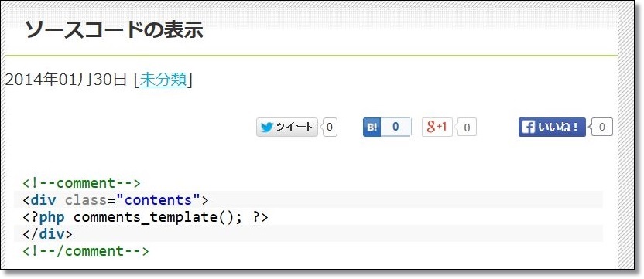Open the Google +1 count bubble
The height and width of the screenshot is (279, 644).
click(466, 128)
